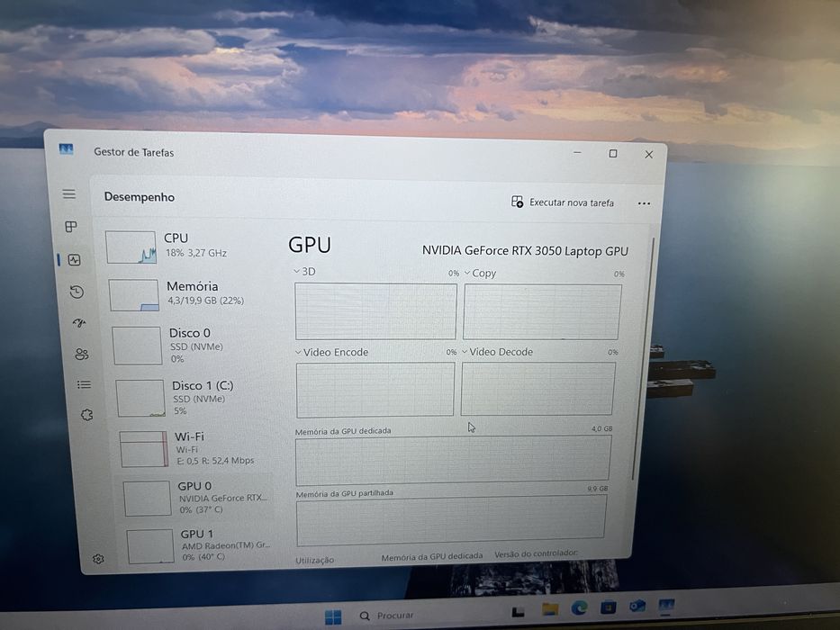
Task: Click the 9,9 GB shared memory label
Action: tap(597, 489)
